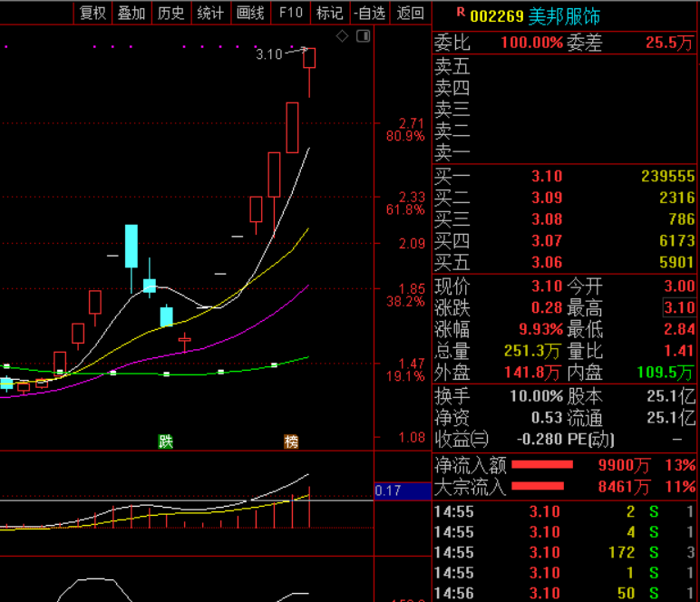Click the 内盘 value 109.5万

pos(666,373)
